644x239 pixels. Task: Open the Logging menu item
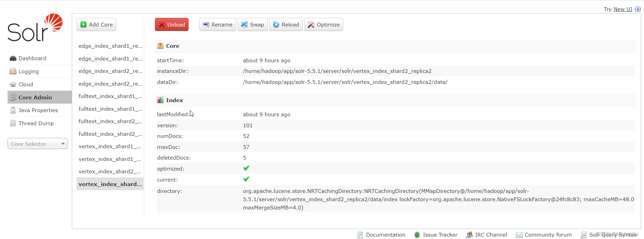[x=39, y=72]
